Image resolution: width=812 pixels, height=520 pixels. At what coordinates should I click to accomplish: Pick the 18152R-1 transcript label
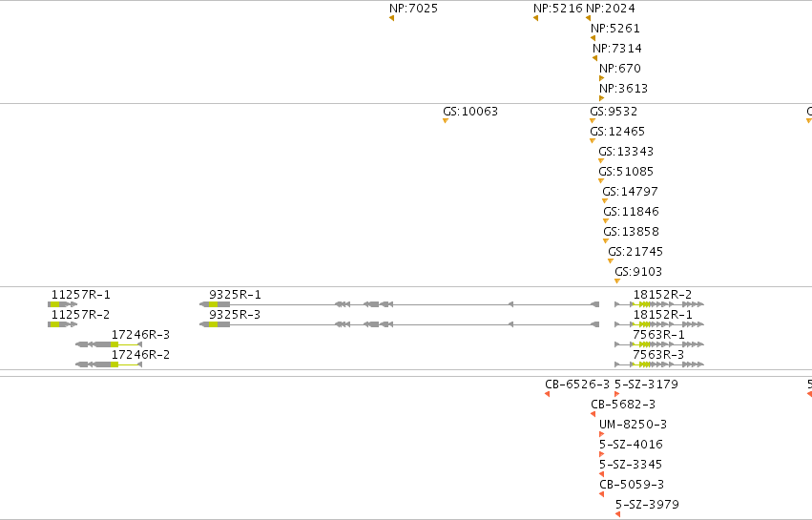662,315
